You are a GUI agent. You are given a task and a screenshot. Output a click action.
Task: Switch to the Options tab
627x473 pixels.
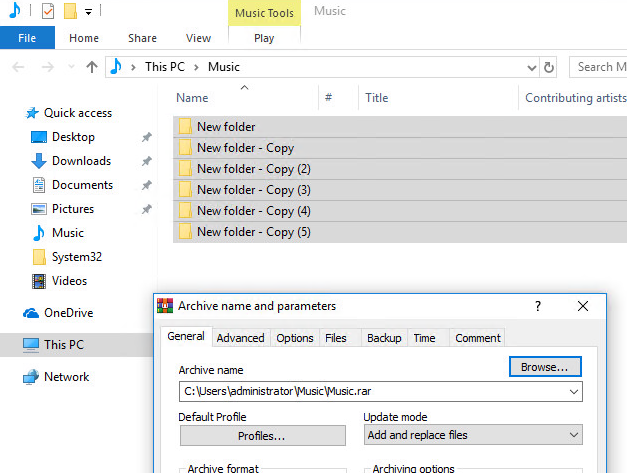pos(295,338)
